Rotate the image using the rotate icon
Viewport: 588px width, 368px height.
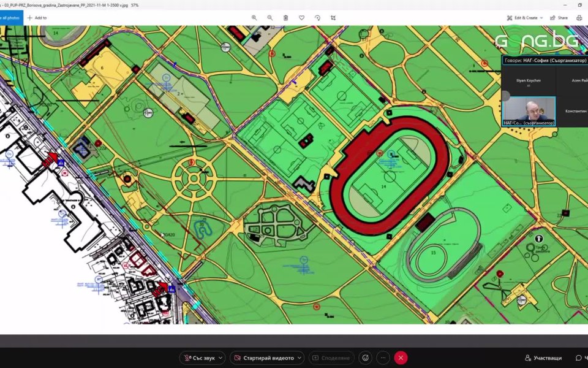(x=318, y=18)
